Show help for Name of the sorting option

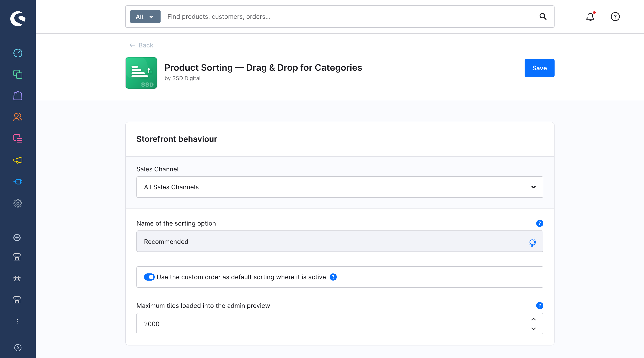click(x=540, y=223)
